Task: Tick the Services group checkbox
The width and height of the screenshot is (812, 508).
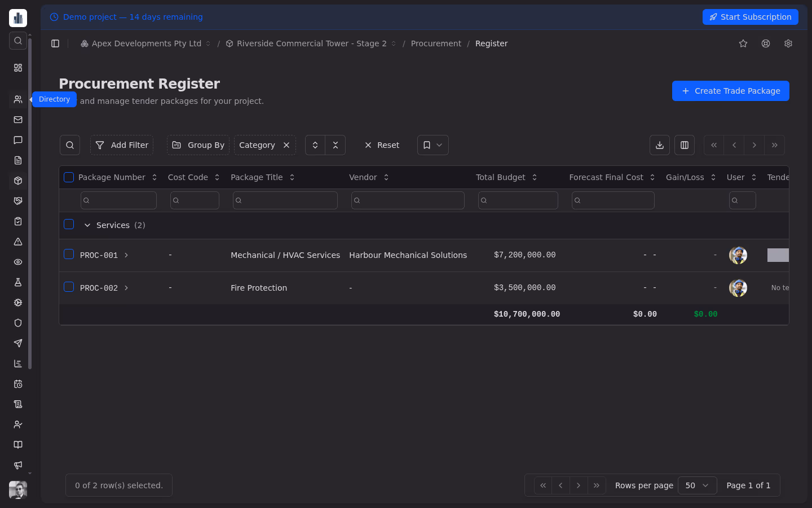Action: click(x=68, y=224)
